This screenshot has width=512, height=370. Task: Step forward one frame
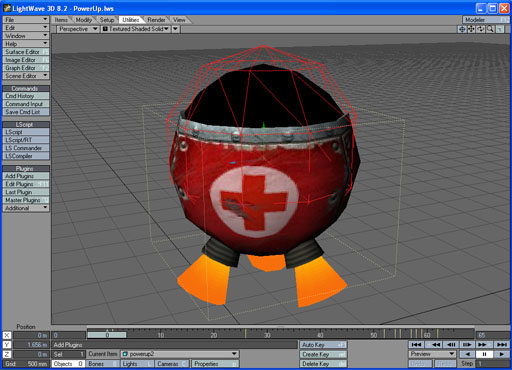(x=467, y=344)
